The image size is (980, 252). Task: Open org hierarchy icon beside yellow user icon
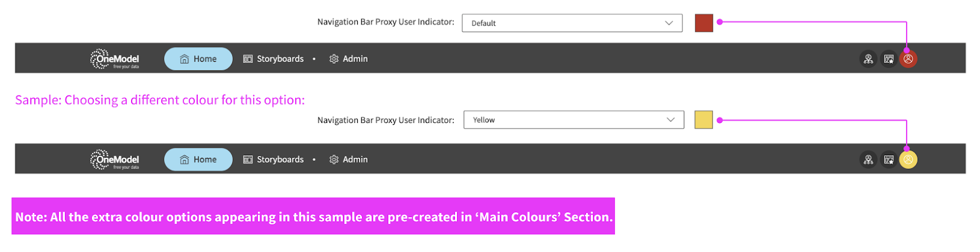(x=868, y=160)
